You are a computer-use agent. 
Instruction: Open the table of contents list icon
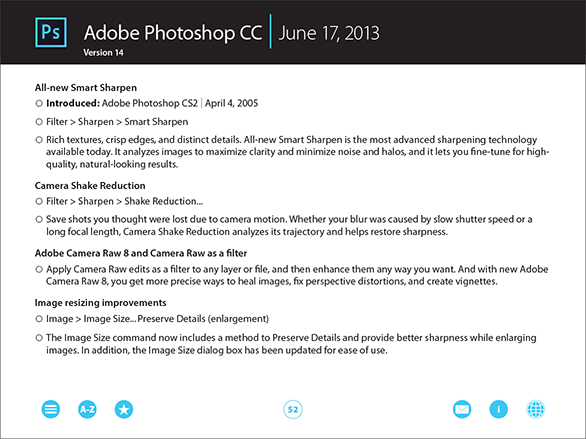click(x=50, y=409)
